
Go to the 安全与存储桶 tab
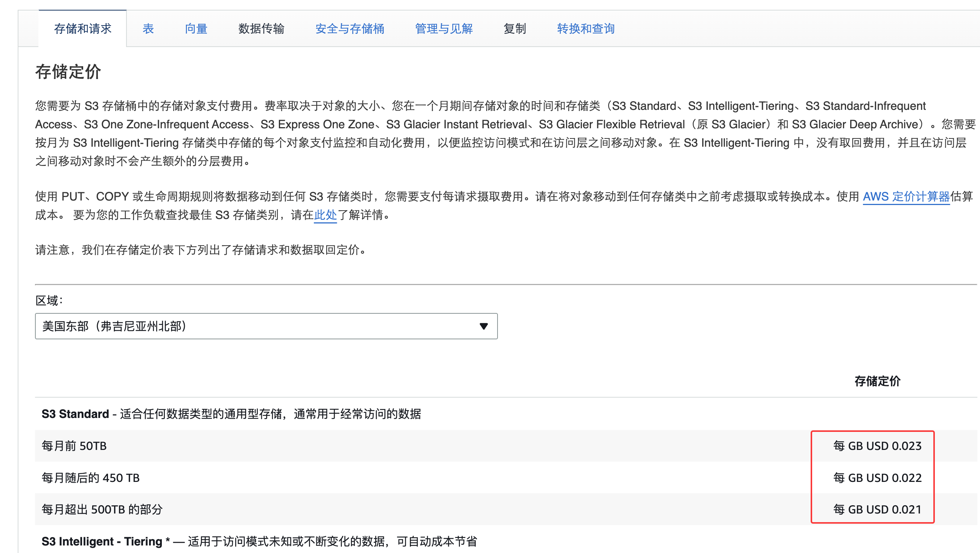click(350, 29)
